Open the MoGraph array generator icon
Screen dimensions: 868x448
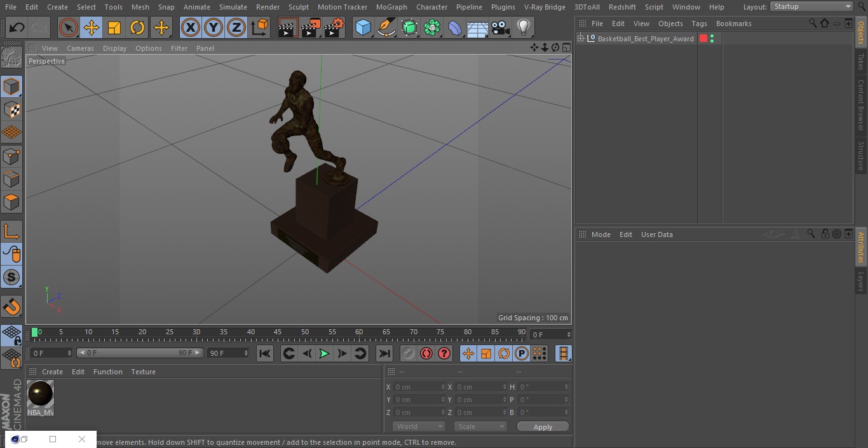(x=432, y=27)
